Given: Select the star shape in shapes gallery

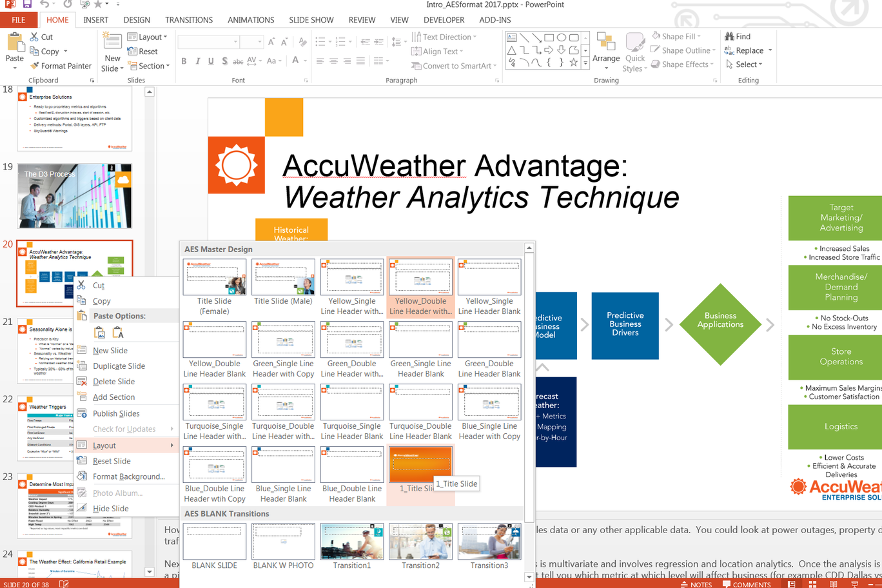Looking at the screenshot, I should (573, 63).
